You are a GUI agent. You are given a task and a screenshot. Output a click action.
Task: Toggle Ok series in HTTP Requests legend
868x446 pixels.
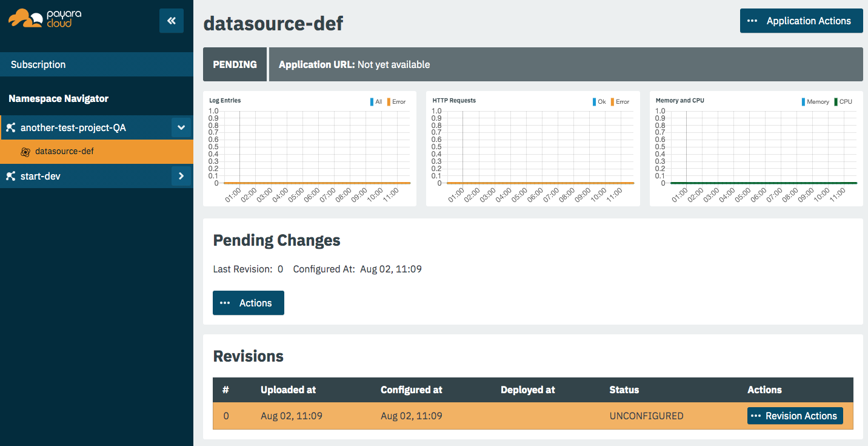click(x=599, y=102)
